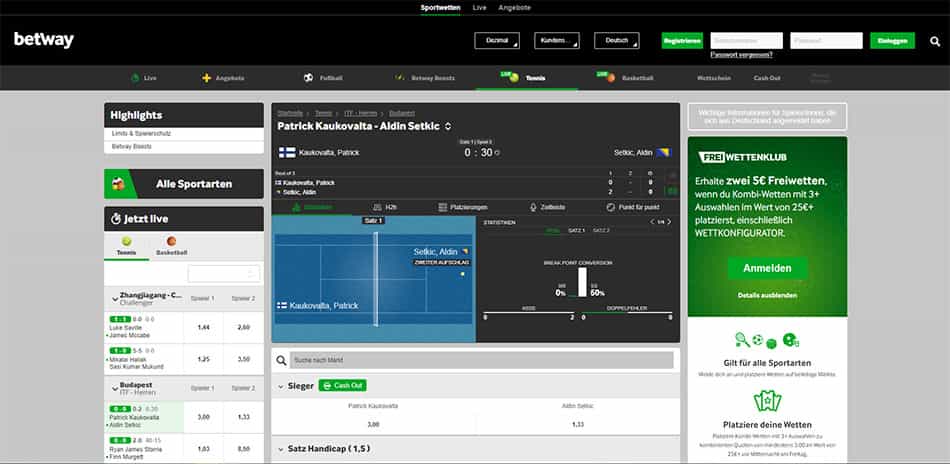Click the yellow plus Angebote icon

point(207,78)
